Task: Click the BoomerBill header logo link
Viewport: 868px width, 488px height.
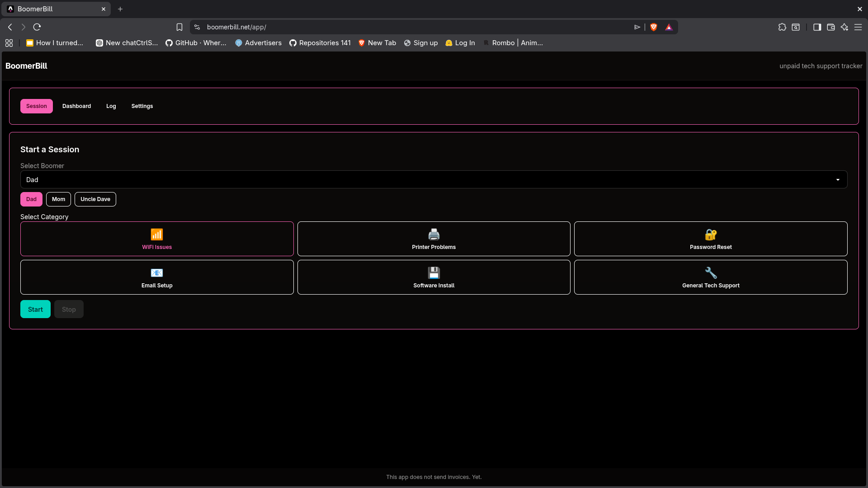Action: click(x=26, y=66)
